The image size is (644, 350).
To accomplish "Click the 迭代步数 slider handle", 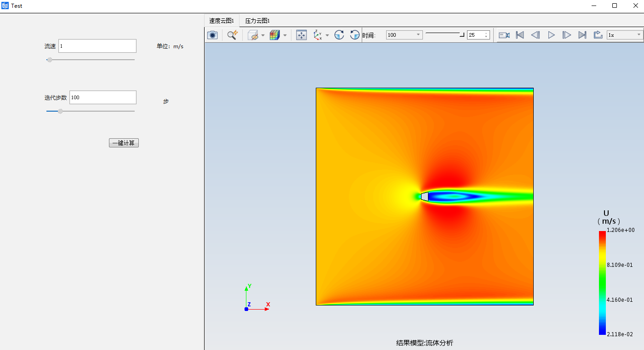I will tap(60, 111).
